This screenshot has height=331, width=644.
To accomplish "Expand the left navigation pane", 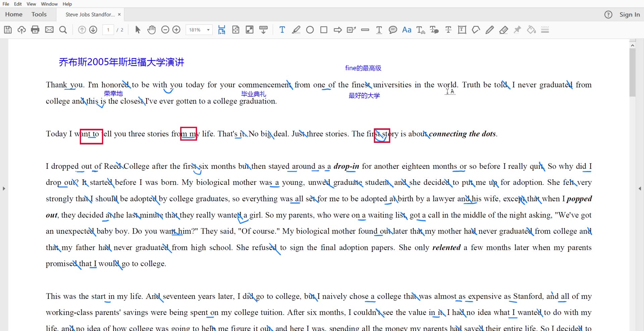I will (4, 189).
